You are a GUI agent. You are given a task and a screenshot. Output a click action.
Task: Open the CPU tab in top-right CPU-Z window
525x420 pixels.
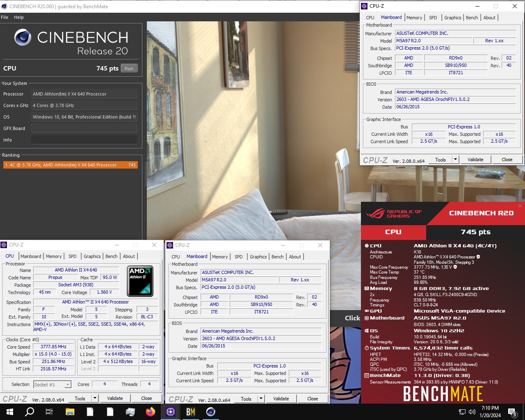coord(370,18)
